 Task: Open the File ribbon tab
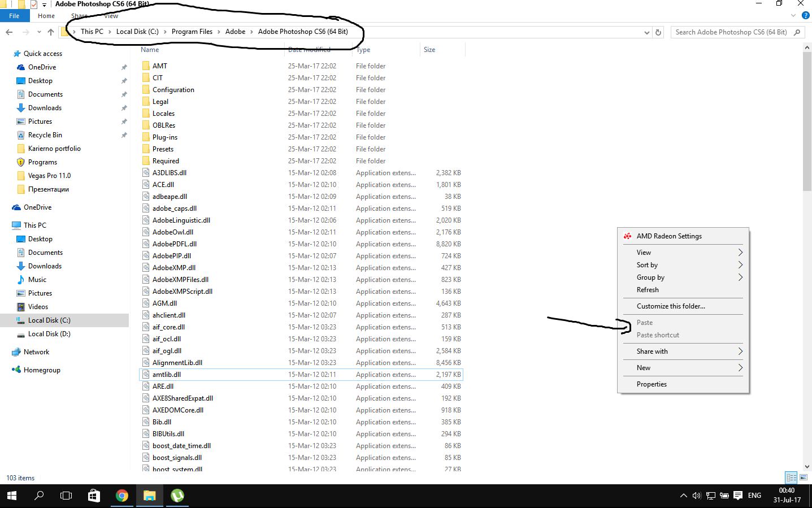pos(14,16)
